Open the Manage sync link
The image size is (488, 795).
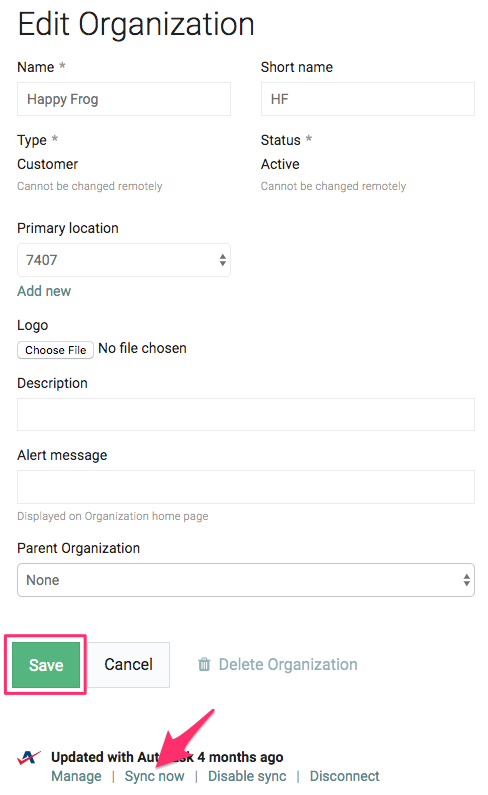point(76,776)
